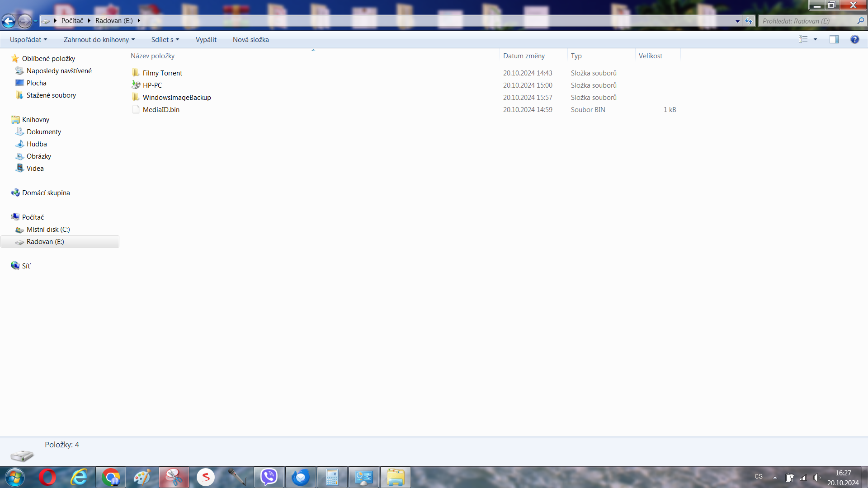Click the Vypálit toolbar button
Screen dimensions: 868x488
coord(206,39)
